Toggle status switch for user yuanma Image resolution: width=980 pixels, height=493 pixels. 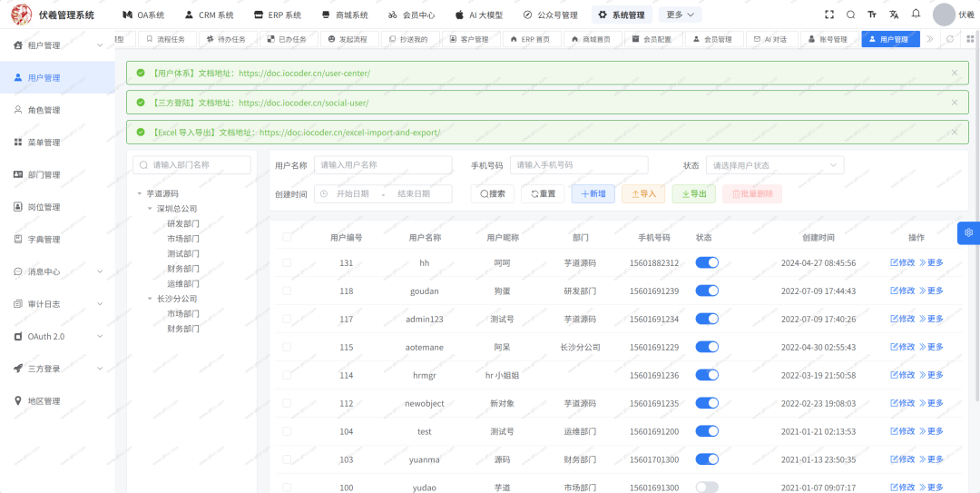click(707, 459)
